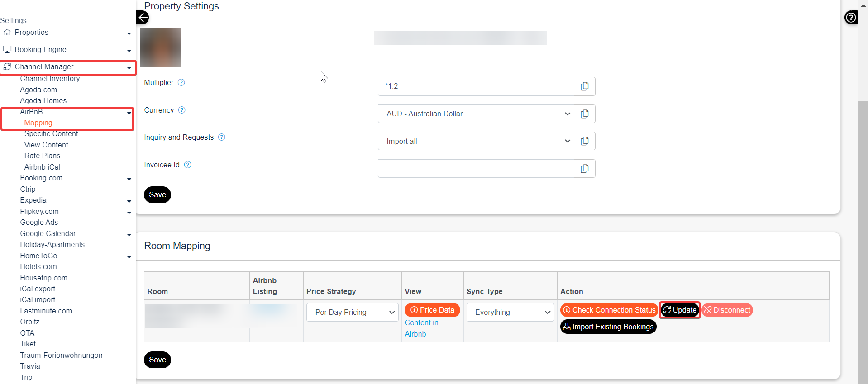
Task: Open OTA item in sidebar
Action: point(27,333)
